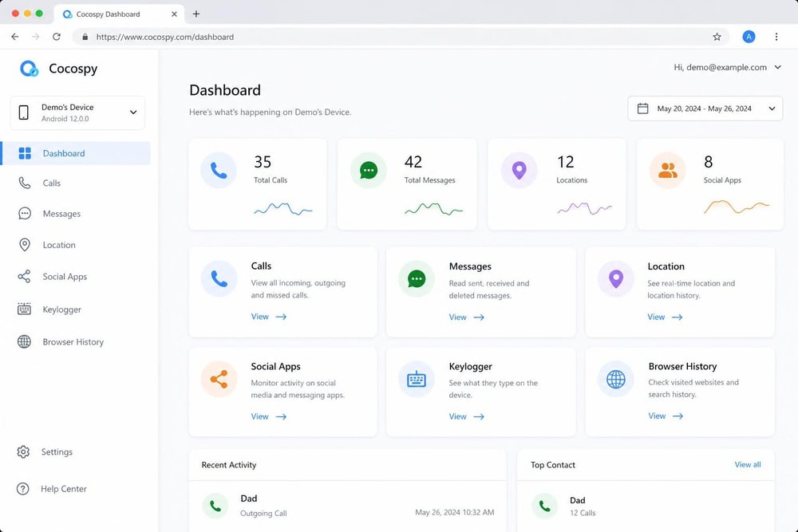Click the Keylogger keyboard icon in feature card
Viewport: 798px width, 532px height.
click(417, 379)
